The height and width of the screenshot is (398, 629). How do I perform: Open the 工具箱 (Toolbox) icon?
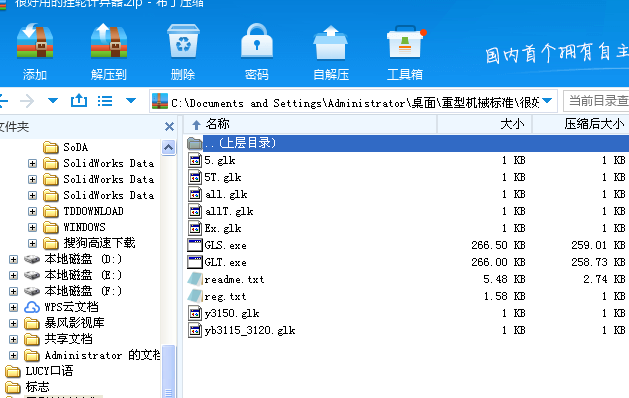pos(405,43)
